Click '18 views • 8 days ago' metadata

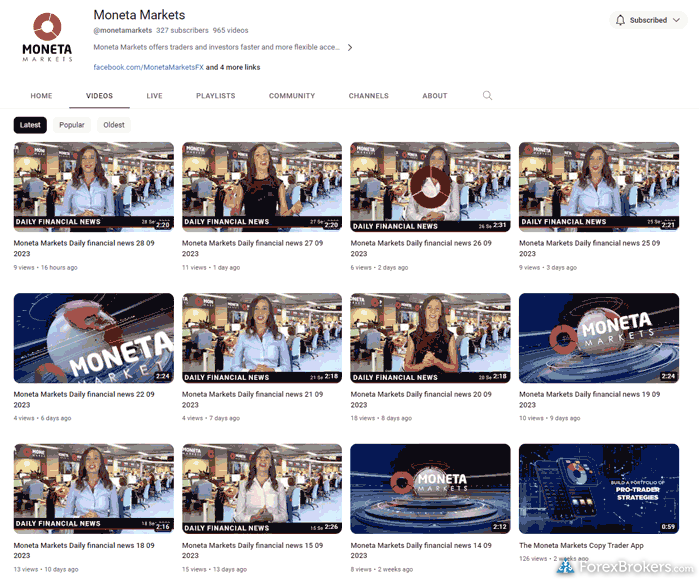(x=381, y=418)
